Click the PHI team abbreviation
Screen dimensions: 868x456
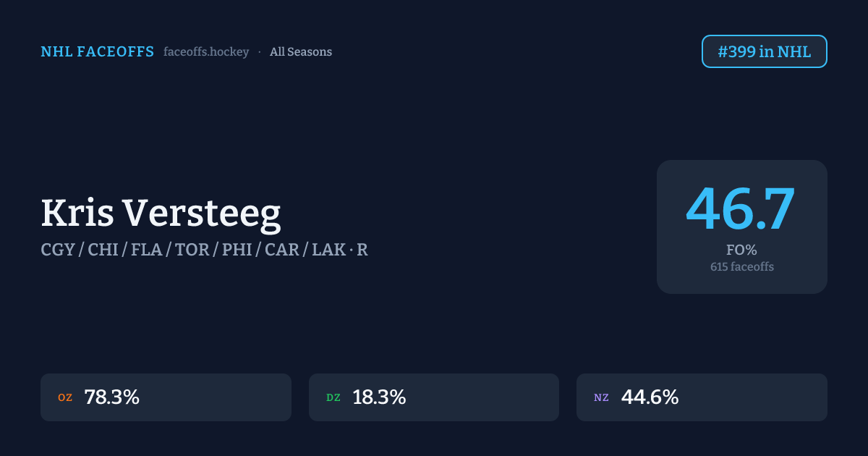coord(237,250)
